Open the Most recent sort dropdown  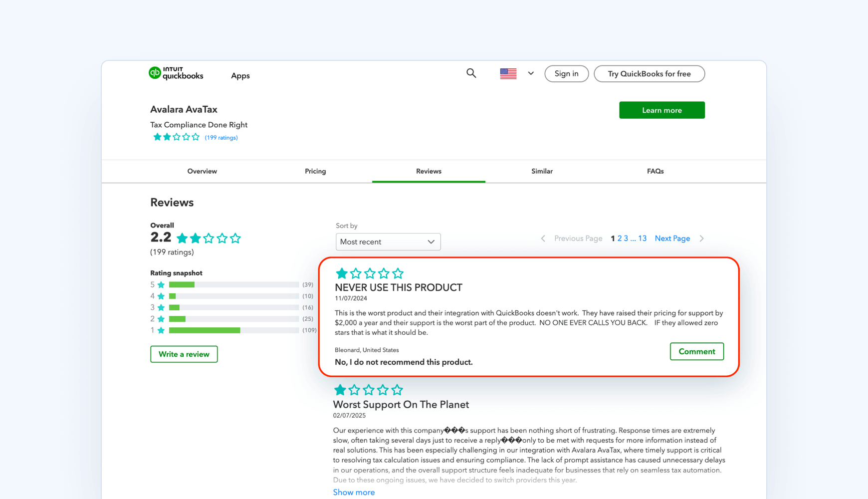(388, 242)
